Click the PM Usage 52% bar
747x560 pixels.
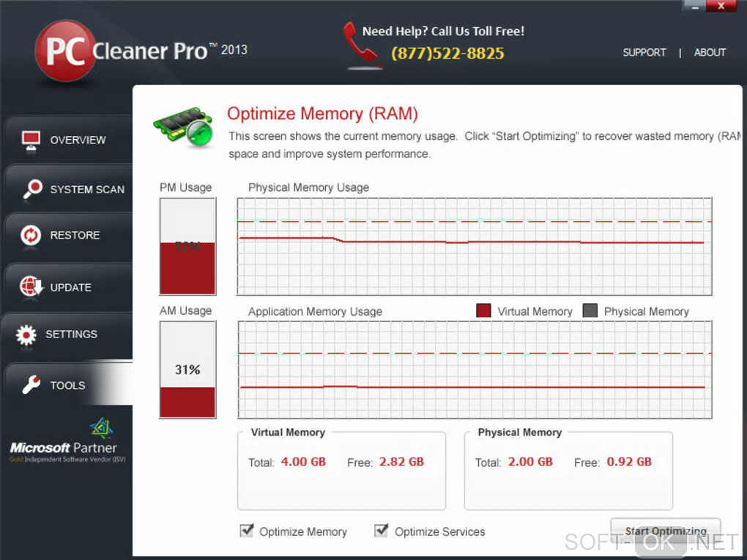pos(187,246)
